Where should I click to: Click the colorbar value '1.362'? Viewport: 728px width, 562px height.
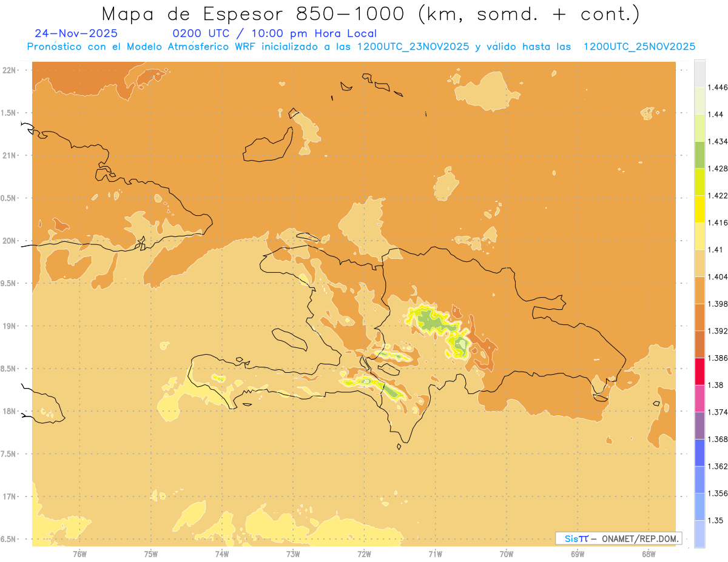[x=718, y=466]
